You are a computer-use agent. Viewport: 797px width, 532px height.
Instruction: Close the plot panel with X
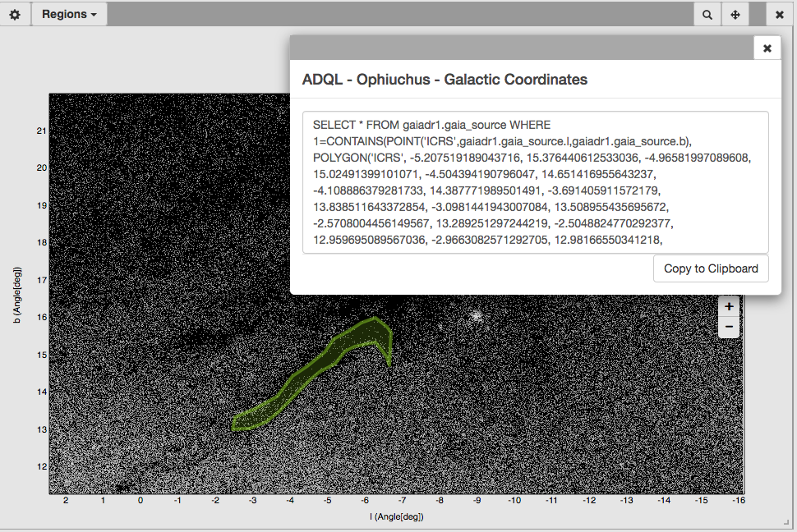(779, 14)
